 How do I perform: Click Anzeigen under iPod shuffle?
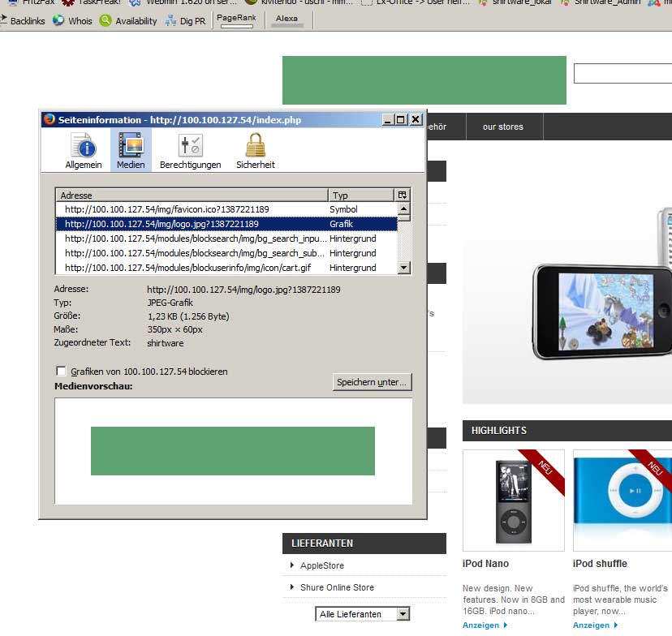coord(595,625)
